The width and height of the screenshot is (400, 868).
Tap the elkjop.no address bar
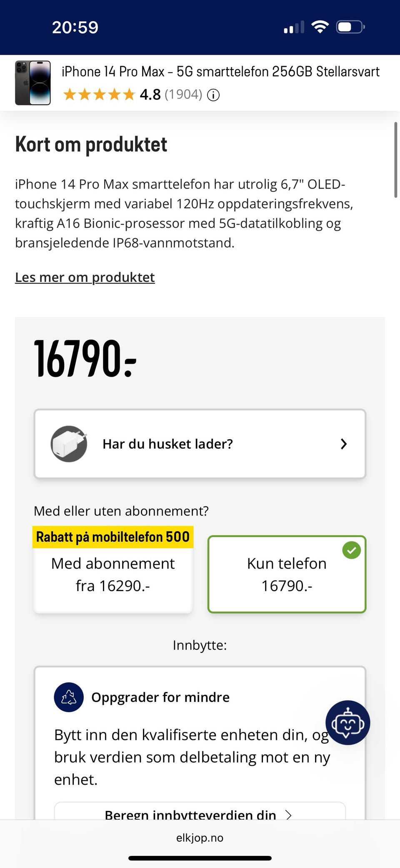tap(200, 838)
